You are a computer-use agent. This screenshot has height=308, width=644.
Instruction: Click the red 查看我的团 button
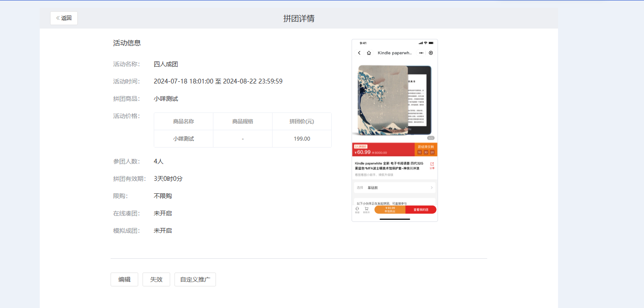421,210
